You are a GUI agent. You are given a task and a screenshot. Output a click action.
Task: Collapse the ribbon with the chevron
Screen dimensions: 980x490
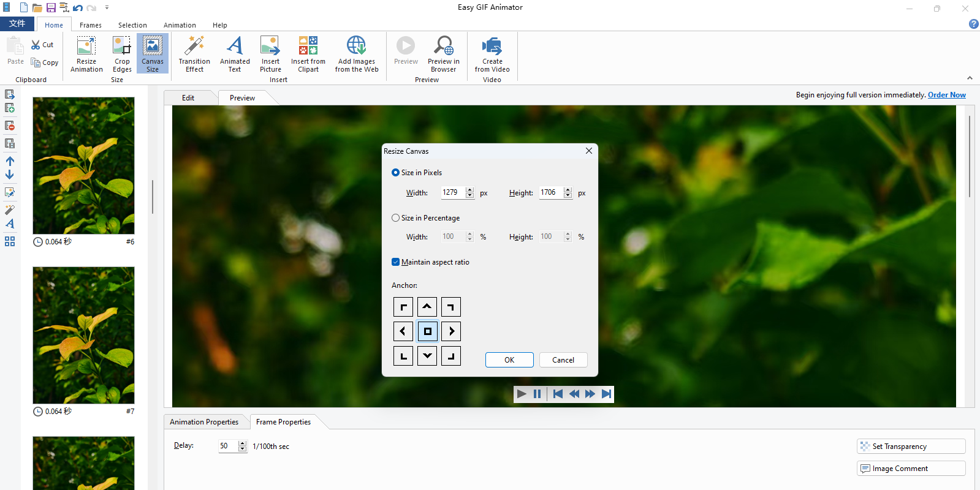(x=970, y=78)
